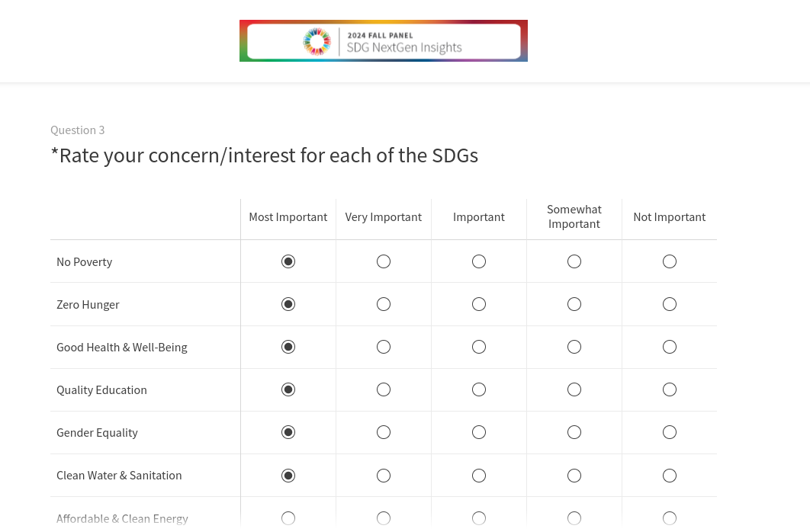Viewport: 810px width, 532px height.
Task: Click the Most Important column header
Action: click(288, 217)
